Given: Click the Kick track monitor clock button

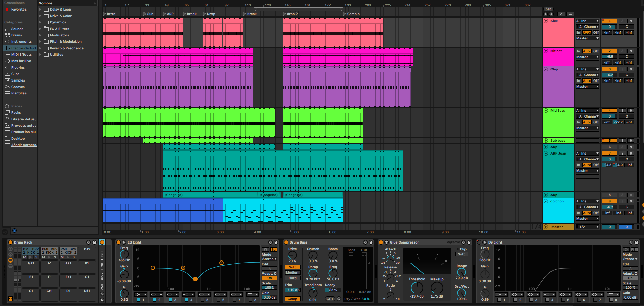Looking at the screenshot, I should (630, 21).
